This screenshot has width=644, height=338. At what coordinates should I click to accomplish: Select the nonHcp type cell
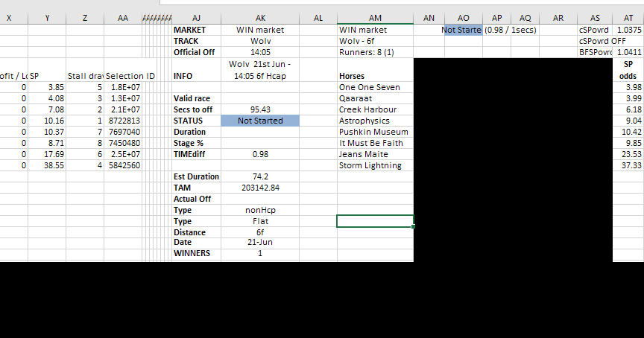pos(260,210)
